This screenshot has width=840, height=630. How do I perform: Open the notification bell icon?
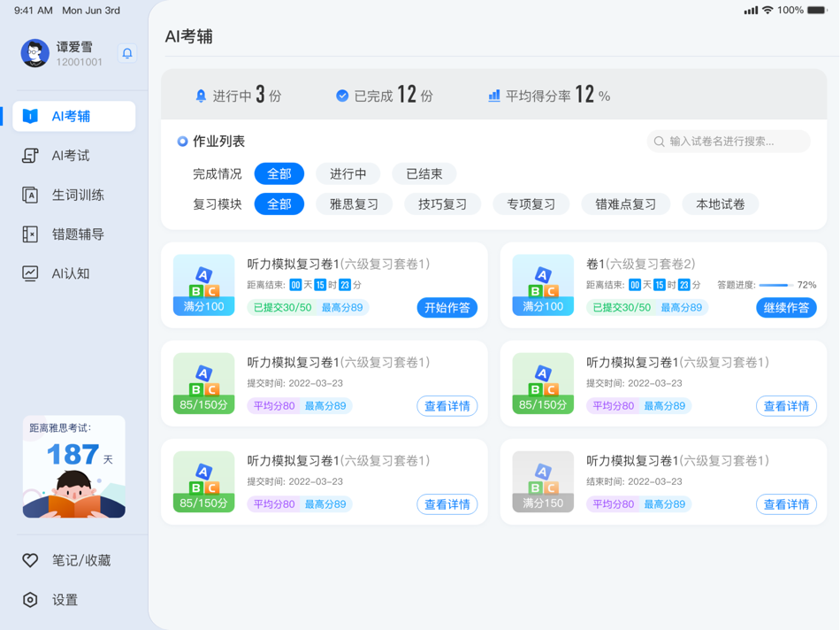[127, 53]
